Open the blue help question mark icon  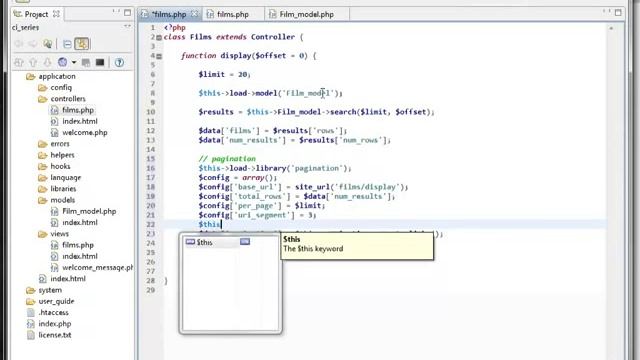[x=119, y=62]
